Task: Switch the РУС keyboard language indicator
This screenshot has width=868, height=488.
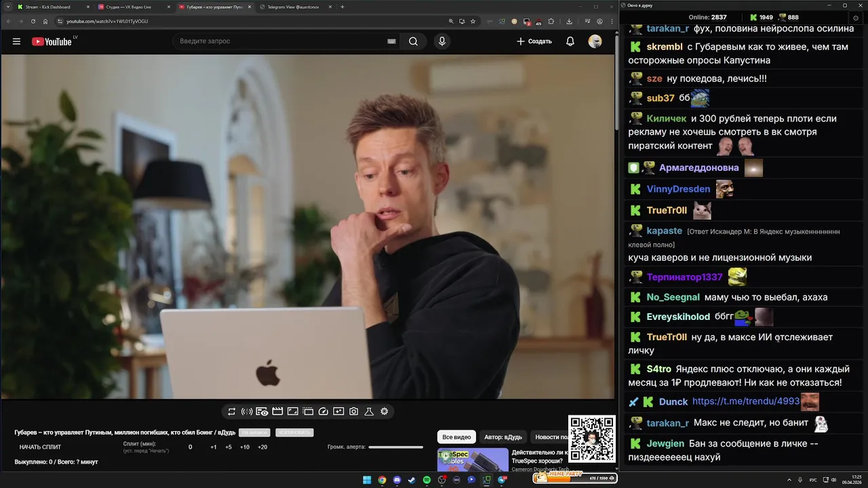Action: coord(814,480)
